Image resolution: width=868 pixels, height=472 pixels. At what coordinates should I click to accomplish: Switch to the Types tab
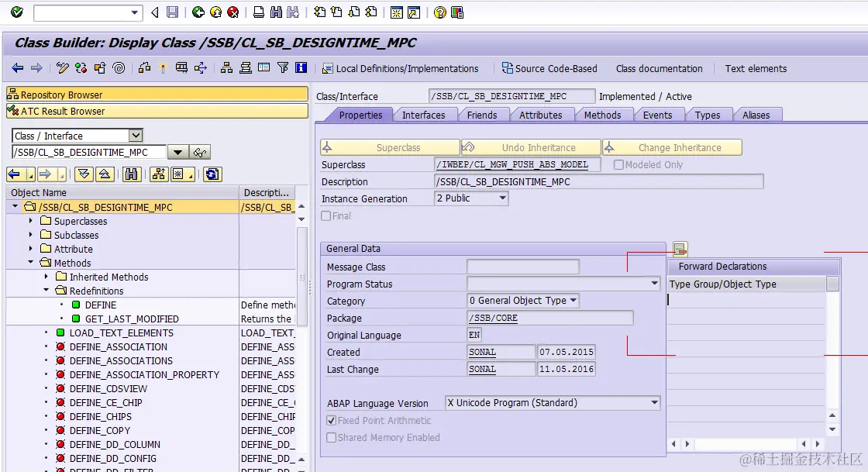[708, 115]
